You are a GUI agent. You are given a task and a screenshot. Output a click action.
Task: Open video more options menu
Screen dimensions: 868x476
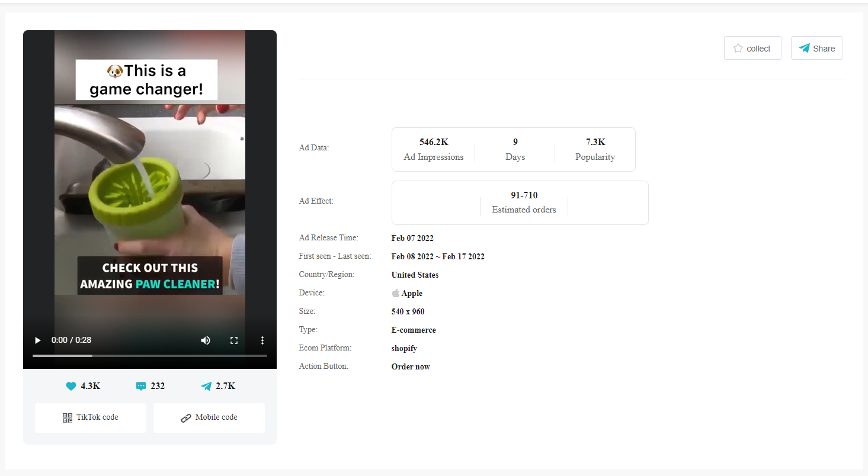click(x=262, y=340)
